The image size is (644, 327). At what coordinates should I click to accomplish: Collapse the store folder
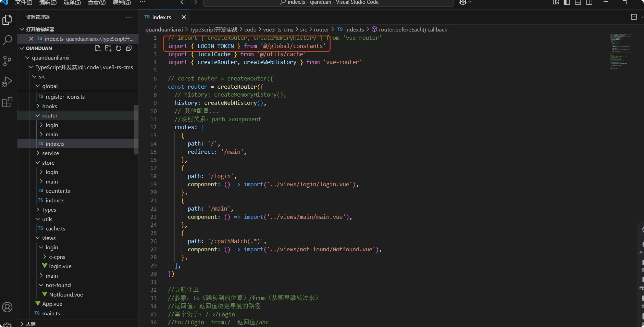click(48, 163)
